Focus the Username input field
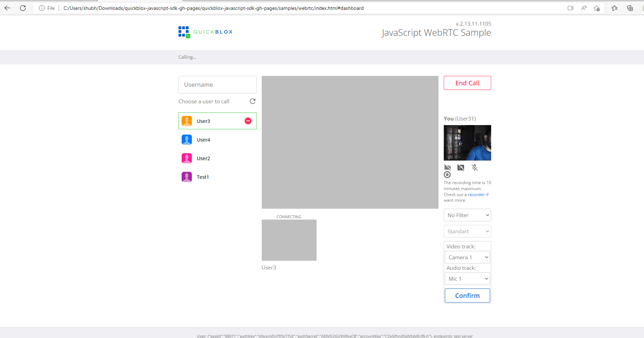 (217, 85)
